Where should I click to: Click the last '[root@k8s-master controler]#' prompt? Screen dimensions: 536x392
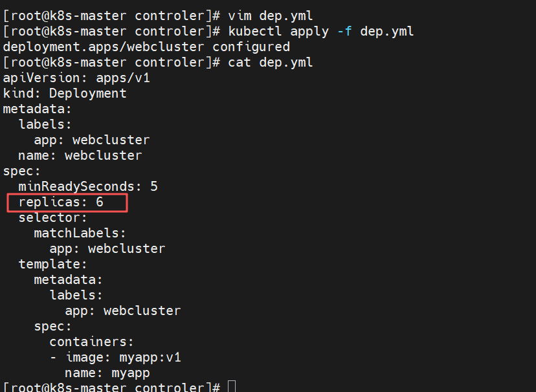pos(111,387)
